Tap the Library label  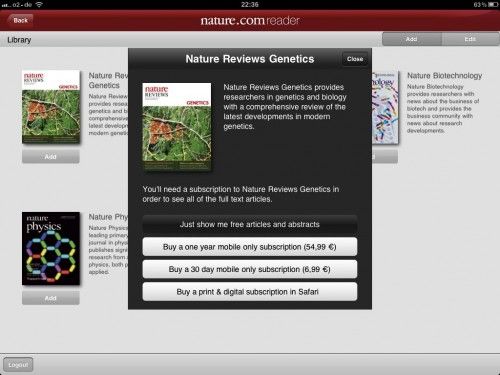tap(19, 40)
